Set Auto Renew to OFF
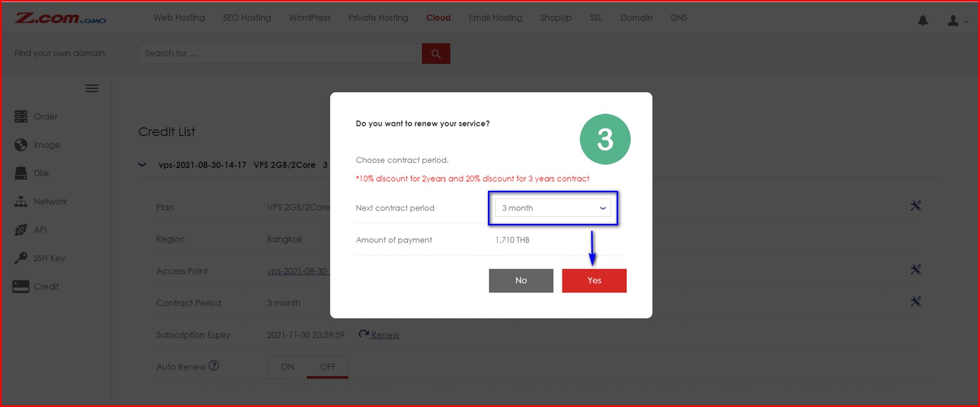 (328, 367)
